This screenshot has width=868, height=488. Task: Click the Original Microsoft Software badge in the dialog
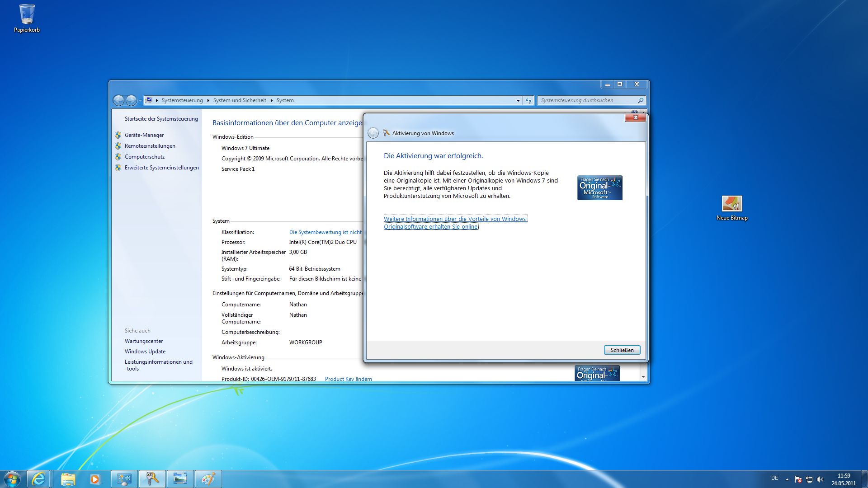pyautogui.click(x=599, y=188)
